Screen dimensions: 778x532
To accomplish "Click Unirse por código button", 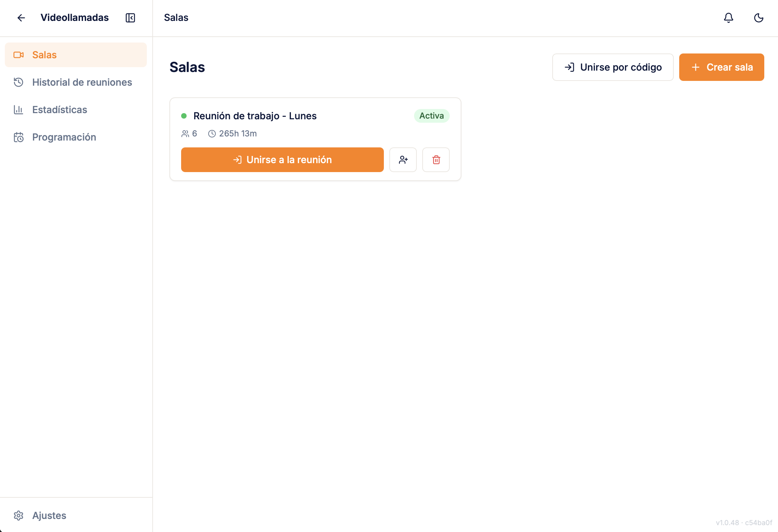I will 613,67.
